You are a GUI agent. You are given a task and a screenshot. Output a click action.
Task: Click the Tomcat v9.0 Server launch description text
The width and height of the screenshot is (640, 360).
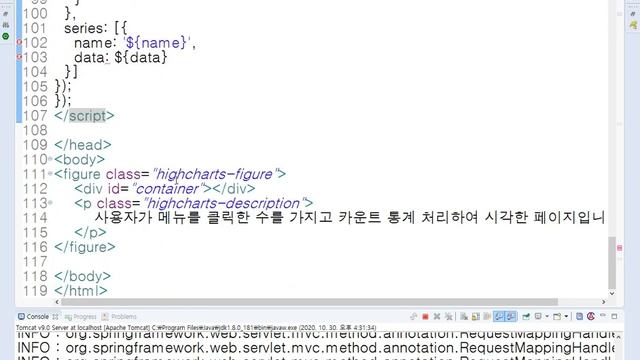point(196,327)
